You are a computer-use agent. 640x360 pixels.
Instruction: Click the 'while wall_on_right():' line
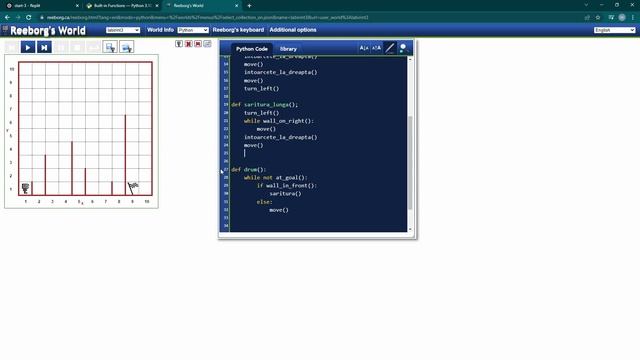coord(279,121)
